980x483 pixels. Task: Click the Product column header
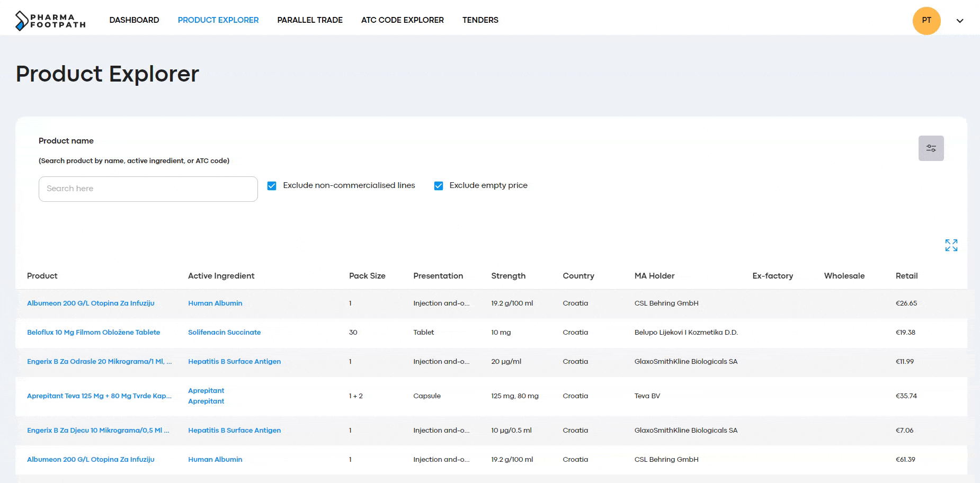point(42,276)
